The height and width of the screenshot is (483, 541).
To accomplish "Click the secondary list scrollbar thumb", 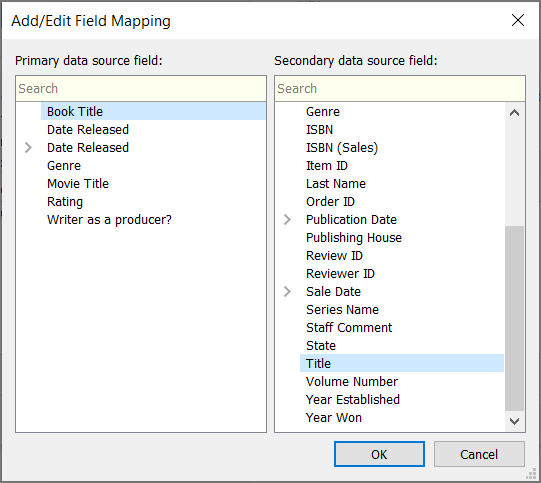I will (x=514, y=318).
